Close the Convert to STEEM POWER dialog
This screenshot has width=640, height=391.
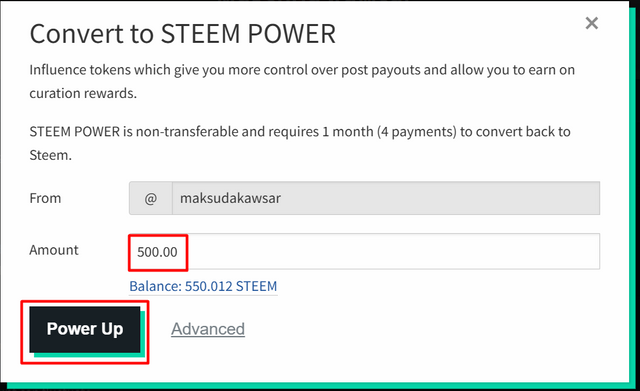[x=591, y=23]
